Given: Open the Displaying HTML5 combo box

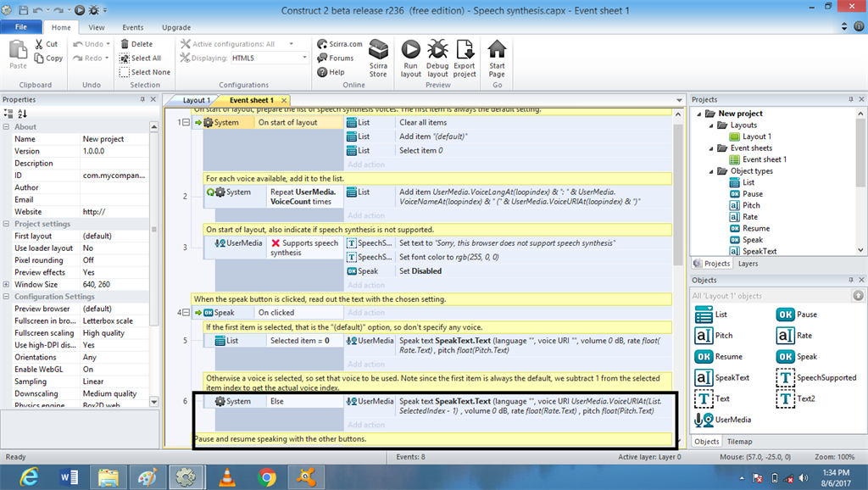Looking at the screenshot, I should [x=270, y=58].
